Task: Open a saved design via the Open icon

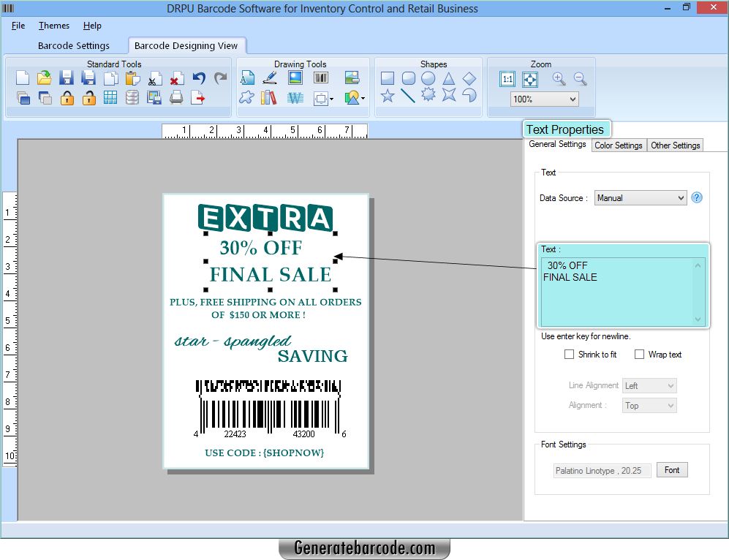Action: pyautogui.click(x=43, y=77)
